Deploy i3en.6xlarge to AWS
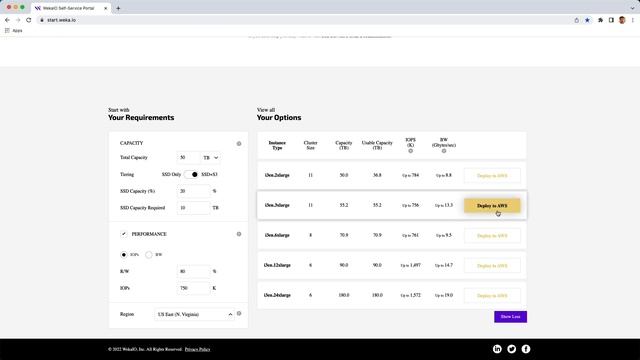Viewport: 640px width, 360px height. point(492,236)
